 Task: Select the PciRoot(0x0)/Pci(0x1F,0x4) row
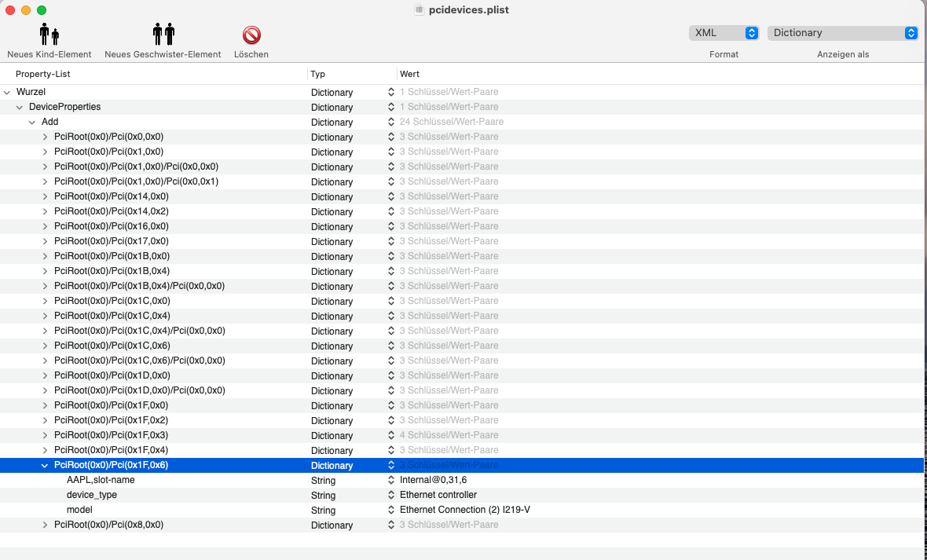(x=462, y=451)
